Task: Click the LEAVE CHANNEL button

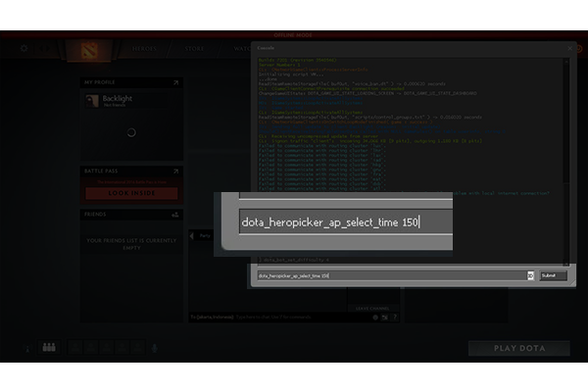Action: click(372, 309)
